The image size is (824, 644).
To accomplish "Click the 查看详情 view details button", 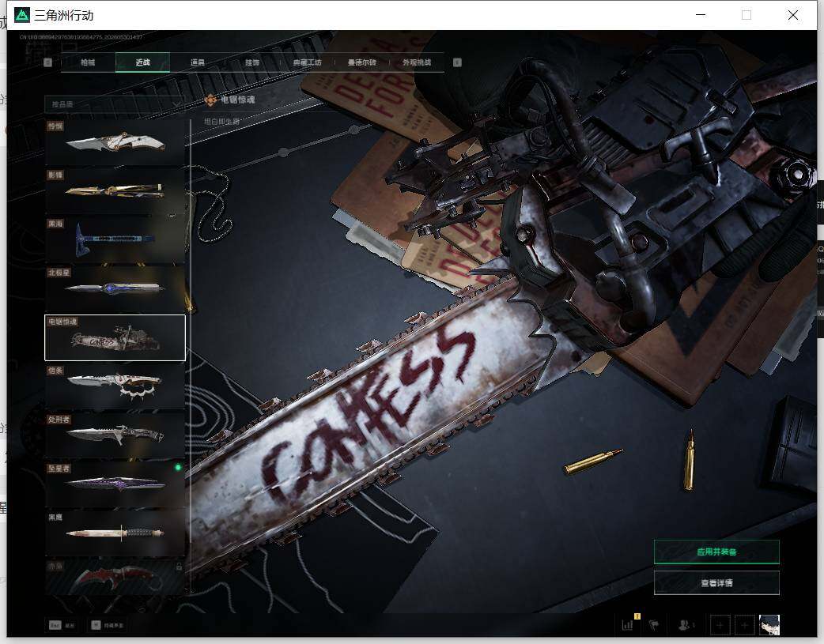I will tap(716, 582).
